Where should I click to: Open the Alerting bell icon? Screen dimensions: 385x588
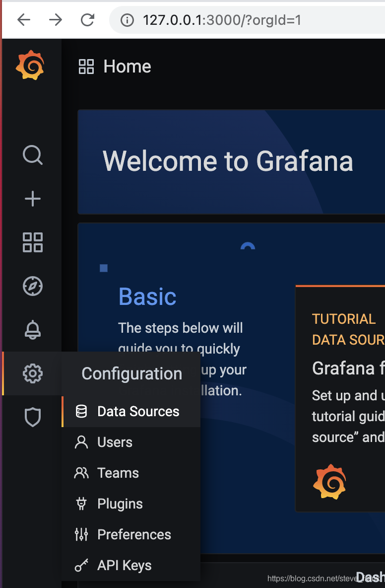33,330
